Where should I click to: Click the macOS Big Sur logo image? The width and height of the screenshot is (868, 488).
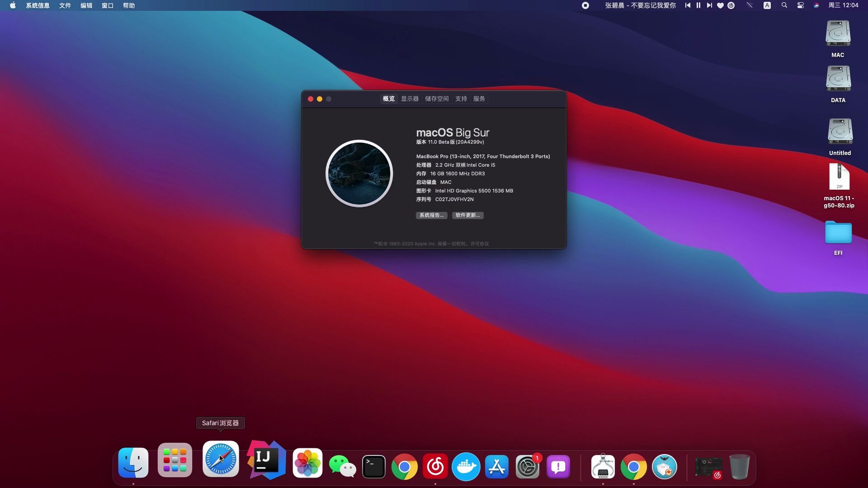(359, 174)
